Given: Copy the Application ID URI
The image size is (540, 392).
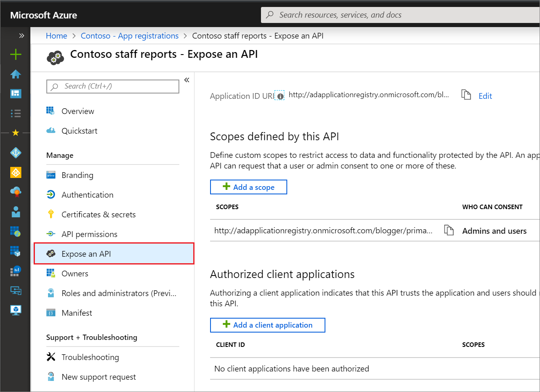Looking at the screenshot, I should click(466, 95).
